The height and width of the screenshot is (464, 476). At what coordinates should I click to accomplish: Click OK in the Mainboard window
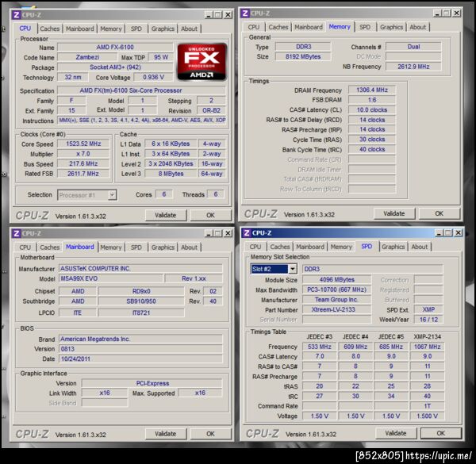(210, 434)
